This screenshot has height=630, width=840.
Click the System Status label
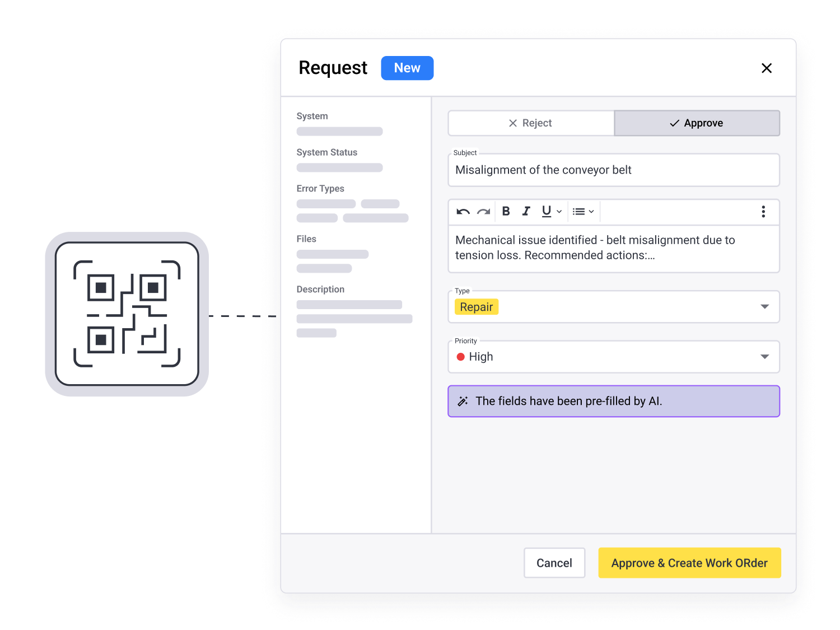327,152
